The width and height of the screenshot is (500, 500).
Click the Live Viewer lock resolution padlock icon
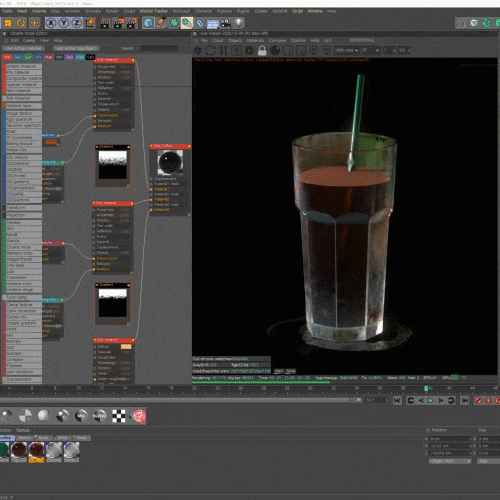click(x=262, y=51)
